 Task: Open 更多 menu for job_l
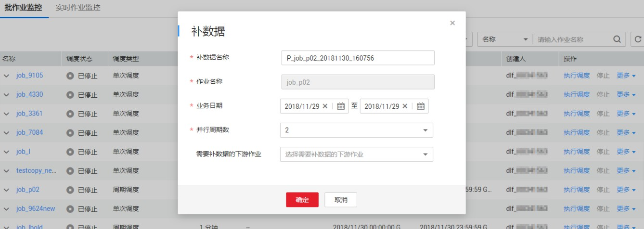626,152
